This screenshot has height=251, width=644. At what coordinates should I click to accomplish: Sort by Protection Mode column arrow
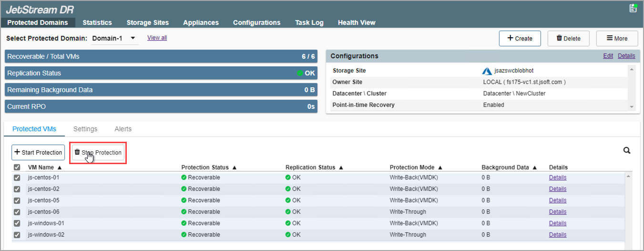(x=440, y=167)
